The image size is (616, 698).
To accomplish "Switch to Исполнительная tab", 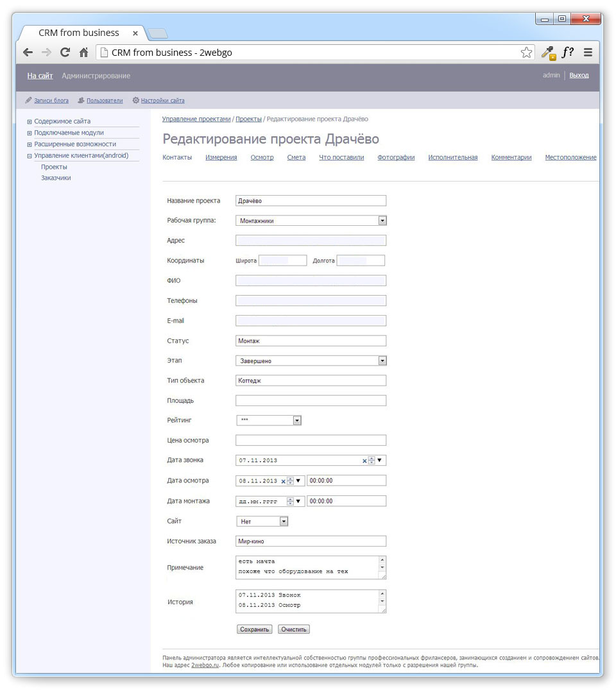I will pos(453,158).
